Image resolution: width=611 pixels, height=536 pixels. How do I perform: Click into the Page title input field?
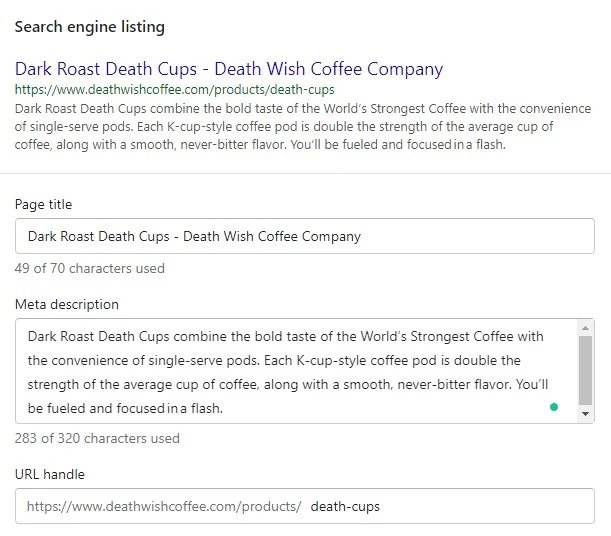click(x=305, y=236)
